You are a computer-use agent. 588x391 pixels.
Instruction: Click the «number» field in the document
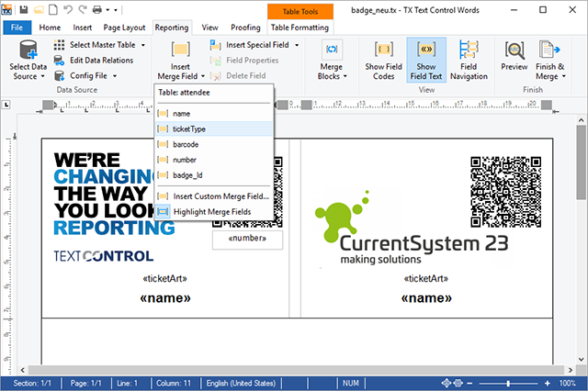pos(247,239)
